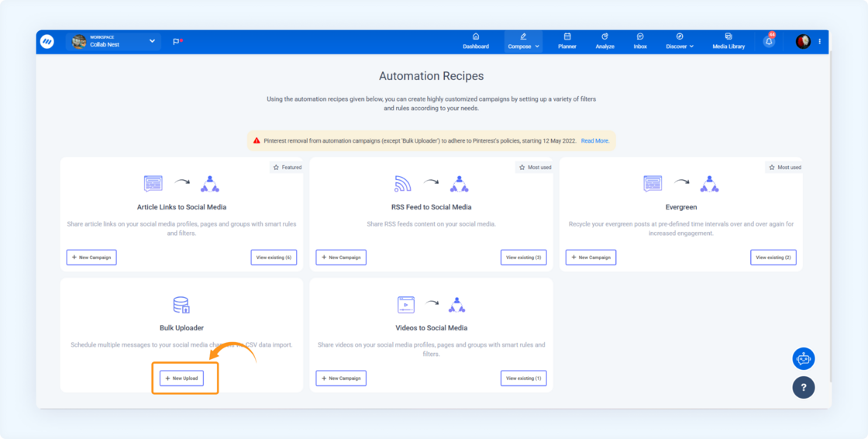Viewport: 868px width, 439px height.
Task: Open the notifications bell icon
Action: tap(769, 42)
